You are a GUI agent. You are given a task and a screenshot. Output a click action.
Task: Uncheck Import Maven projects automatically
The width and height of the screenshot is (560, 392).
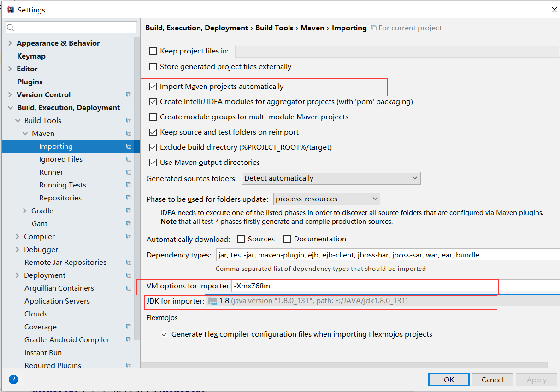[x=153, y=86]
